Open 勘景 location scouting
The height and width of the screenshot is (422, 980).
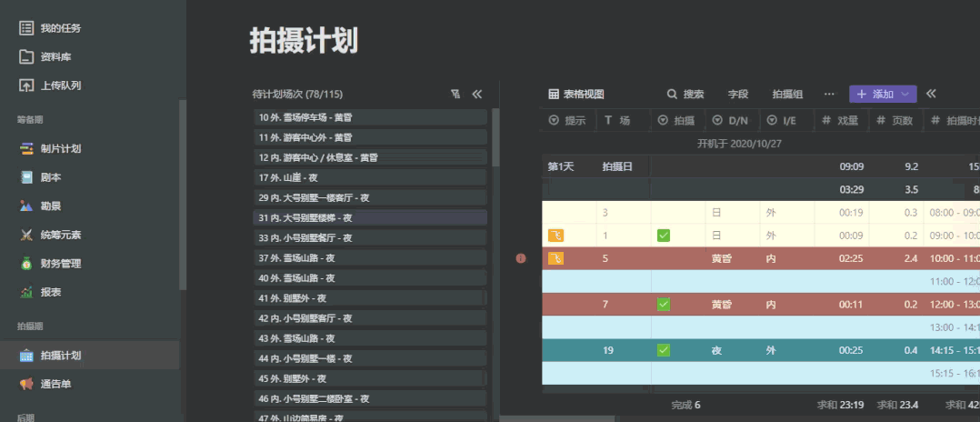click(41, 206)
